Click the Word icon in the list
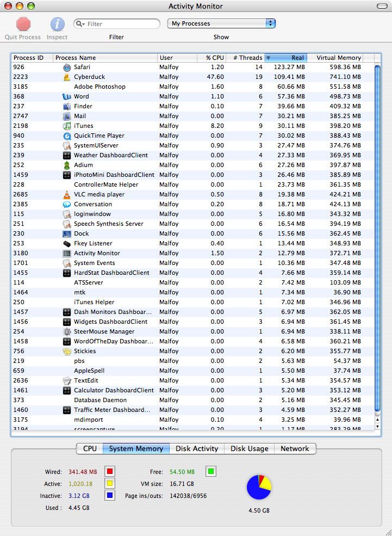This screenshot has width=392, height=536. pos(67,97)
